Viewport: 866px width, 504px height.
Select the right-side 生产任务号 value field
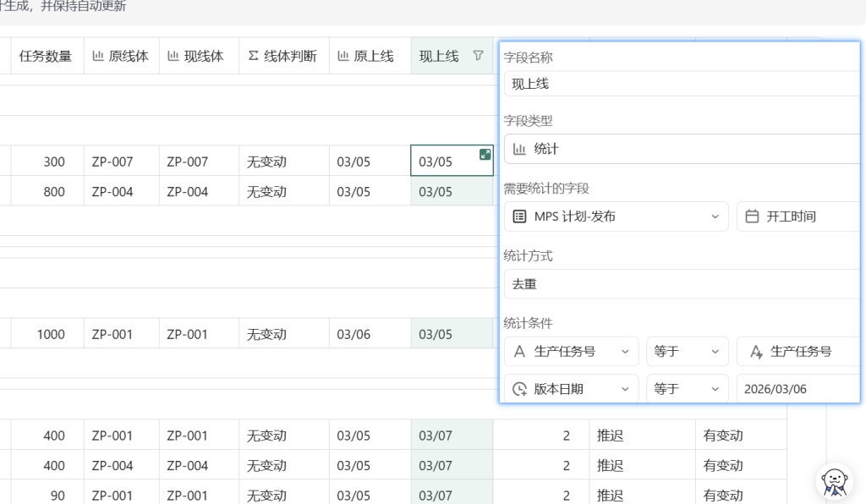[x=798, y=352]
